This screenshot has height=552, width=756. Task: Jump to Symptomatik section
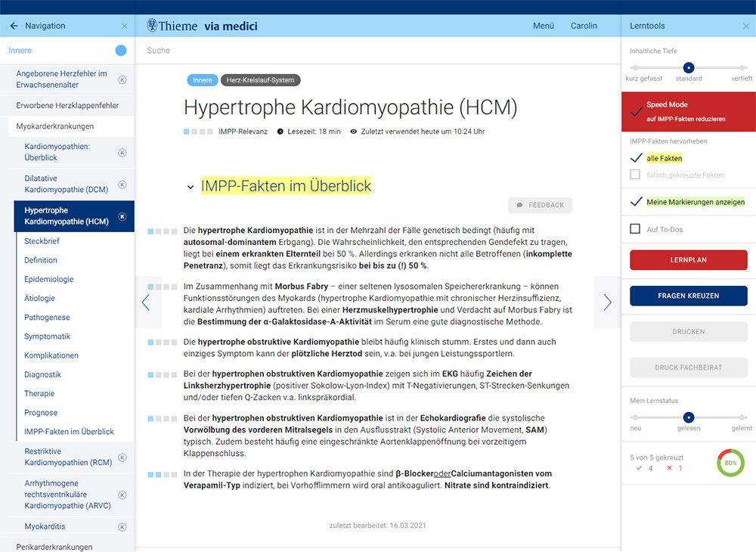pos(47,336)
